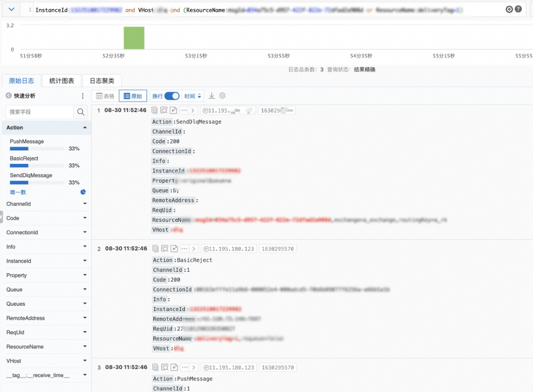The image size is (533, 392).
Task: Download logs with the download icon
Action: point(211,95)
